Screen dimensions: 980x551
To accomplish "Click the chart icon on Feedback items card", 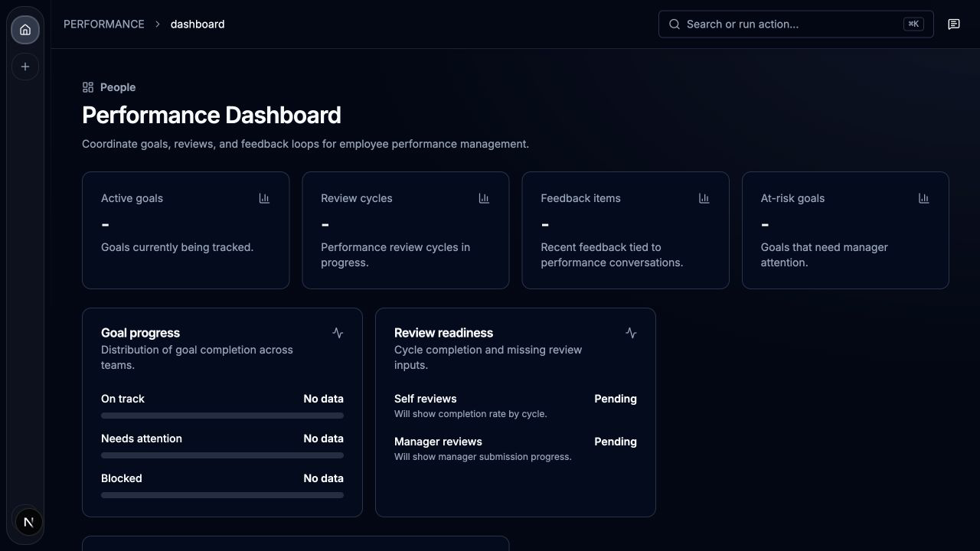I will (704, 198).
